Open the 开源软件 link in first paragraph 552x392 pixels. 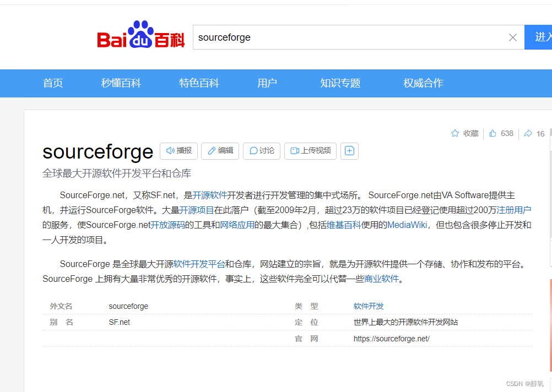click(x=210, y=195)
